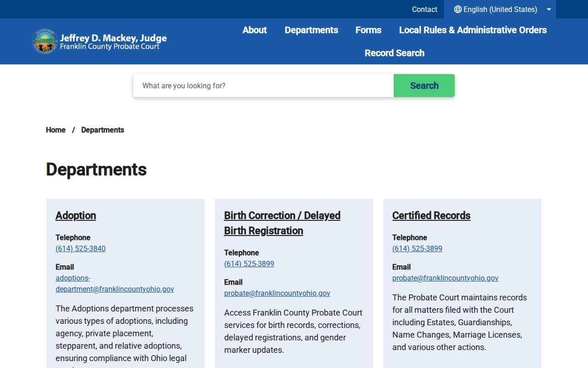Call Certified Records phone number link
The width and height of the screenshot is (588, 368).
point(417,248)
